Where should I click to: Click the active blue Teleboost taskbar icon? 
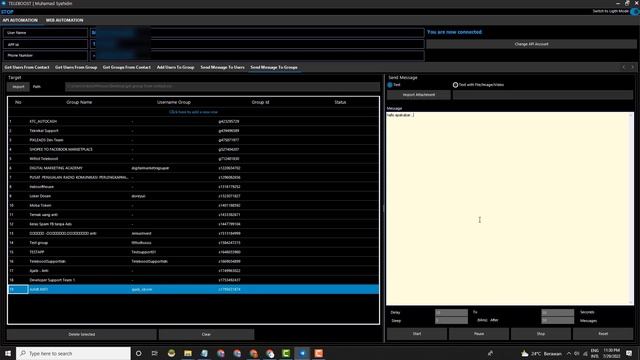coord(302,353)
